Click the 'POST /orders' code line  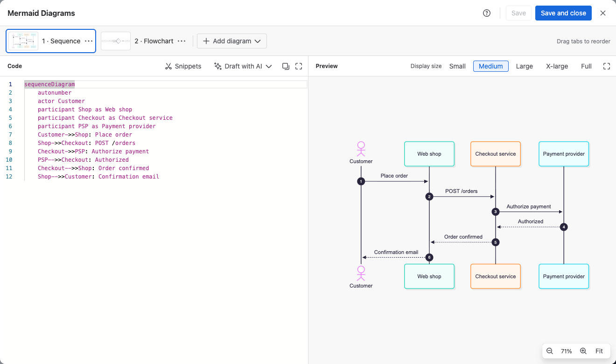(86, 143)
